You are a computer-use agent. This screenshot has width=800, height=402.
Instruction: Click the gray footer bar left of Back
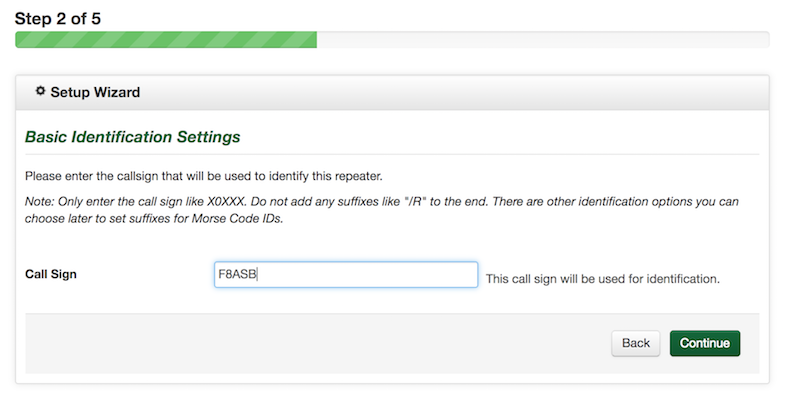click(316, 343)
